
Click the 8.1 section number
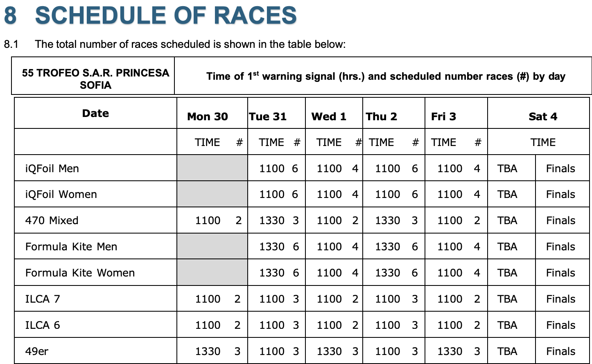pyautogui.click(x=11, y=44)
